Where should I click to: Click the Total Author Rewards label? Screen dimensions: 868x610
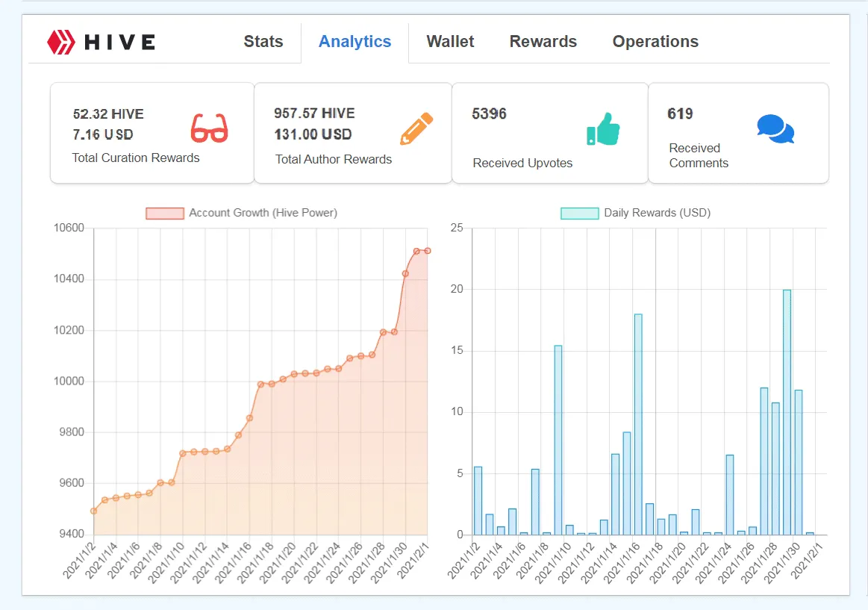[334, 160]
